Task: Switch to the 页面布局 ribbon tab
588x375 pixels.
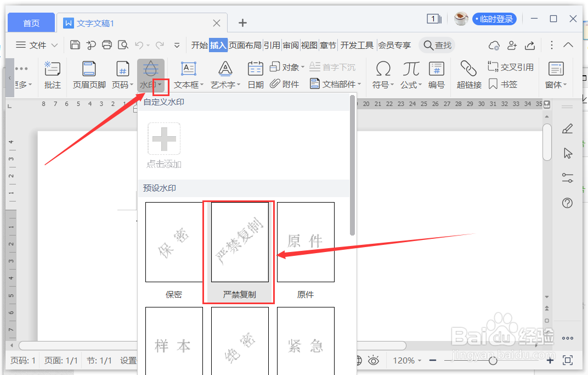Action: coord(245,45)
